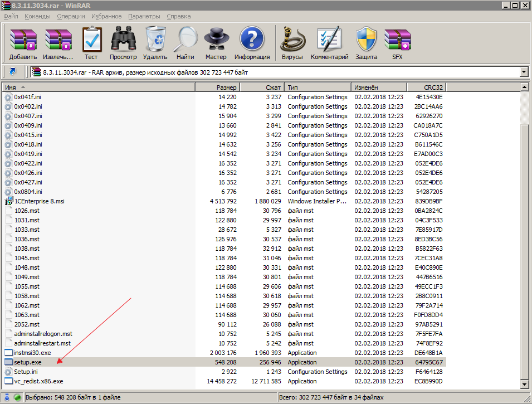Image resolution: width=532 pixels, height=404 pixels.
Task: Select the 1045.mst file row
Action: pos(224,258)
